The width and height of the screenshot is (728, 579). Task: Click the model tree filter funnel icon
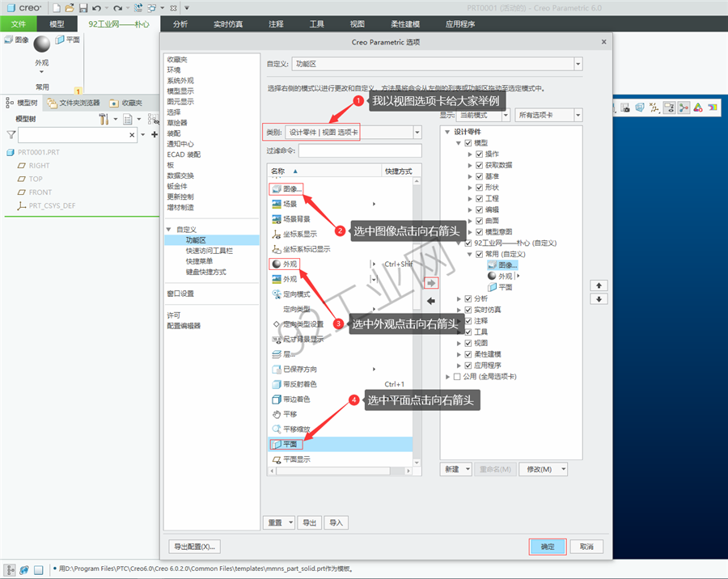pyautogui.click(x=11, y=135)
